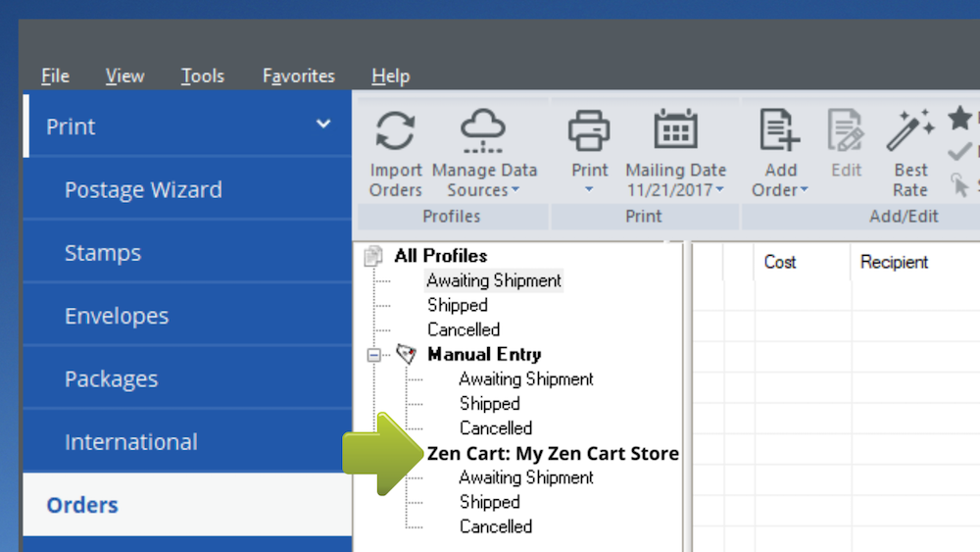Click the Edit order icon
Viewport: 980px width, 552px height.
[x=847, y=130]
